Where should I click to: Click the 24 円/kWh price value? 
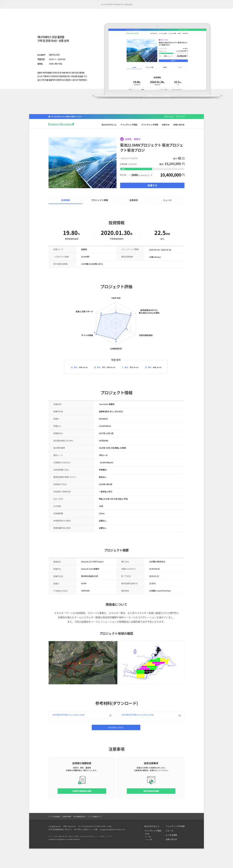[103, 441]
